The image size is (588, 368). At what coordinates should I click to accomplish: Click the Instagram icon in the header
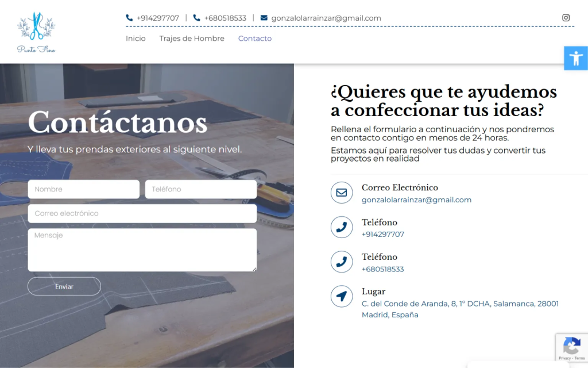tap(566, 17)
